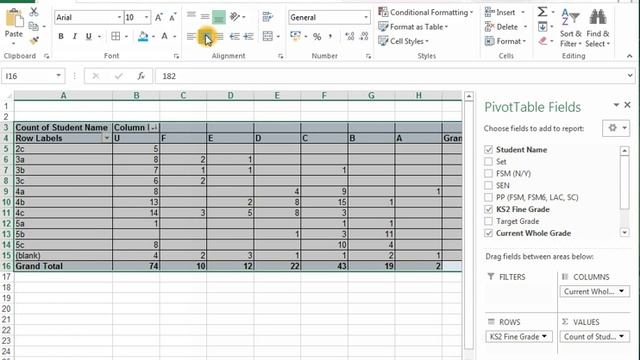The image size is (640, 360).
Task: Click the Top Align icon
Action: pos(191,16)
